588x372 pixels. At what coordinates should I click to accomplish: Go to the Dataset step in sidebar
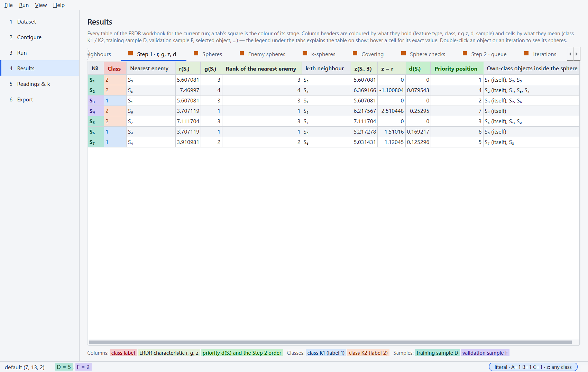(x=40, y=21)
